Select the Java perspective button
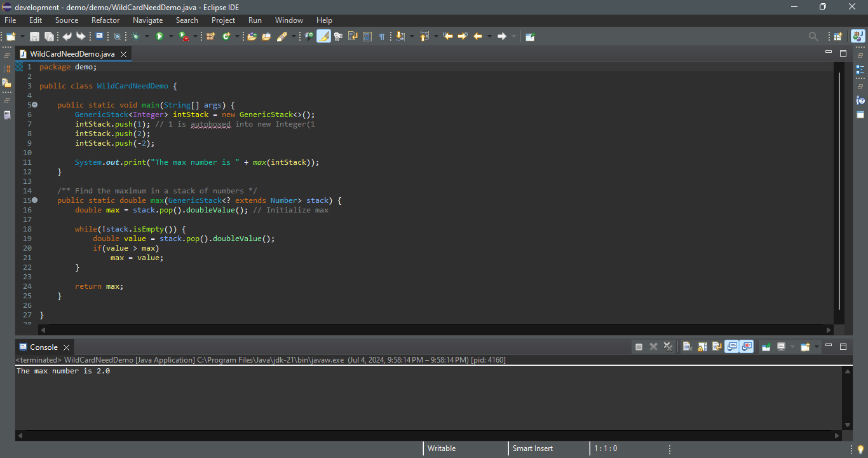The height and width of the screenshot is (458, 868). (x=858, y=36)
